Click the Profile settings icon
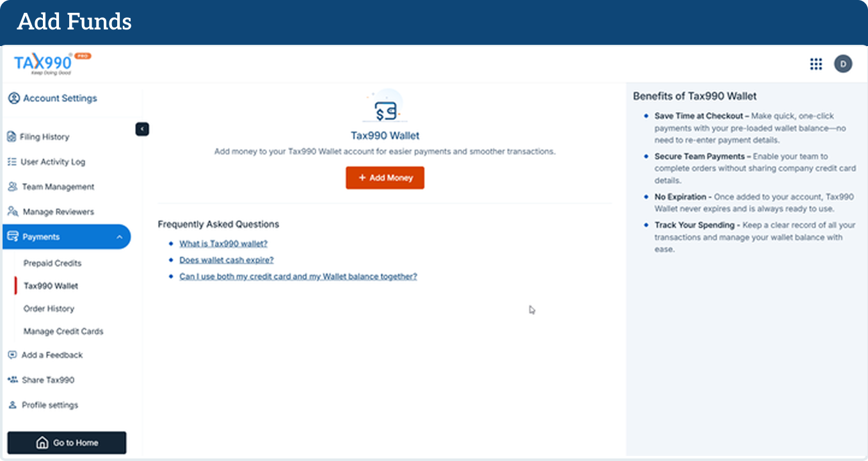The width and height of the screenshot is (868, 461). point(12,405)
